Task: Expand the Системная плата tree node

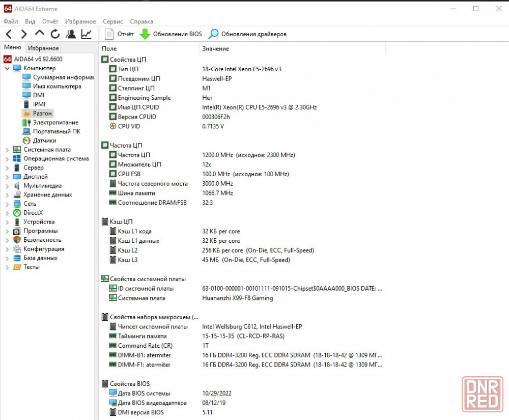Action: pyautogui.click(x=7, y=150)
